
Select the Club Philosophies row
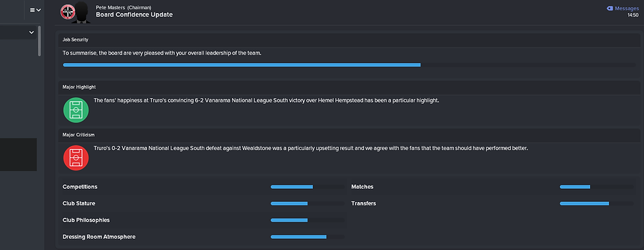203,220
